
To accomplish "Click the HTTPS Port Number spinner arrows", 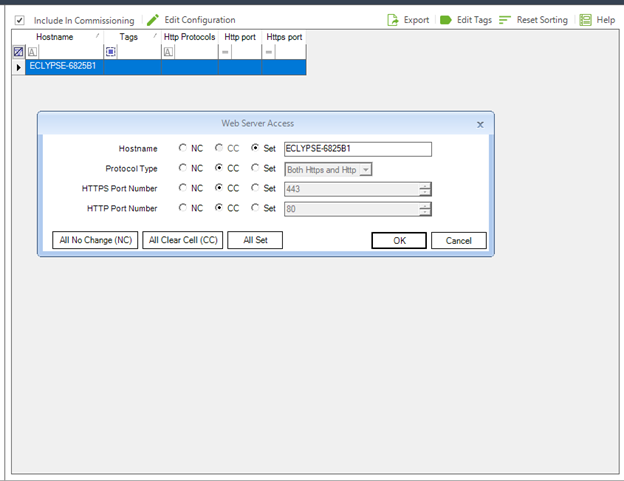I will pos(425,188).
